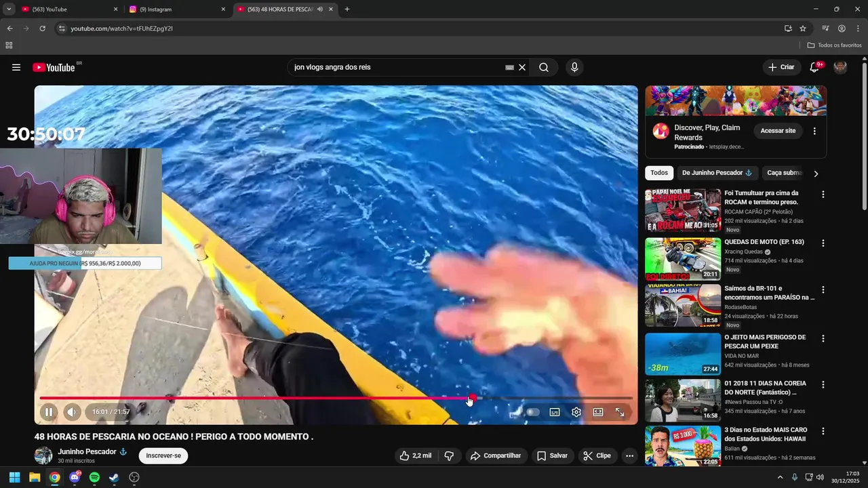Show hidden system tray icons
The image size is (868, 488).
[x=780, y=477]
